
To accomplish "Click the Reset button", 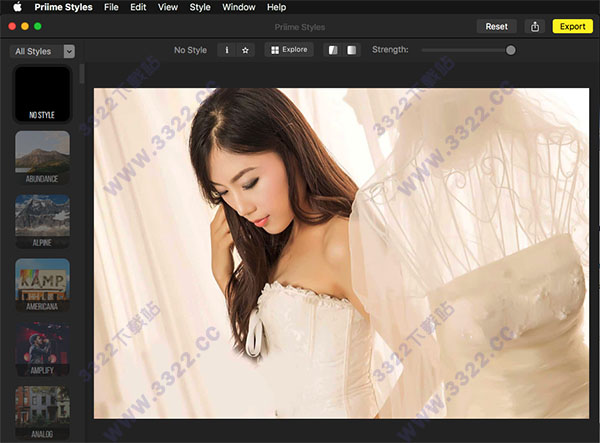I will pyautogui.click(x=497, y=26).
